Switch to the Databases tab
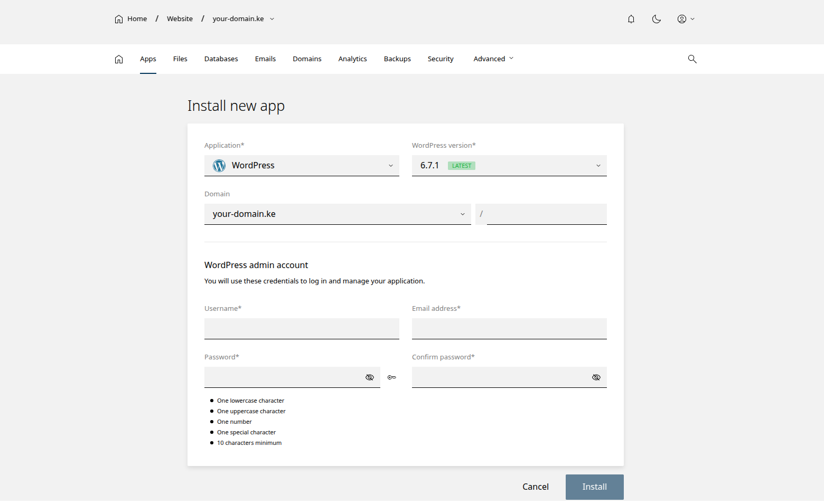The image size is (824, 504). [x=221, y=59]
